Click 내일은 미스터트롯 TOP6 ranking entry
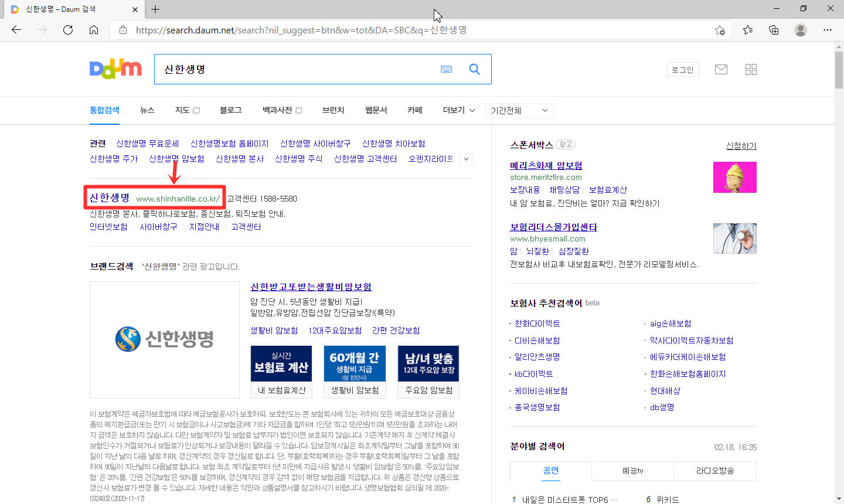The width and height of the screenshot is (844, 504). pyautogui.click(x=570, y=499)
